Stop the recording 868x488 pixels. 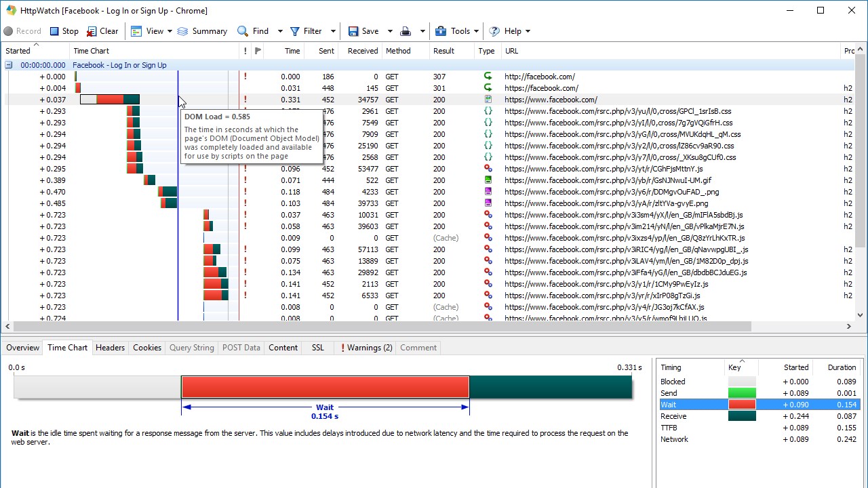click(x=64, y=31)
